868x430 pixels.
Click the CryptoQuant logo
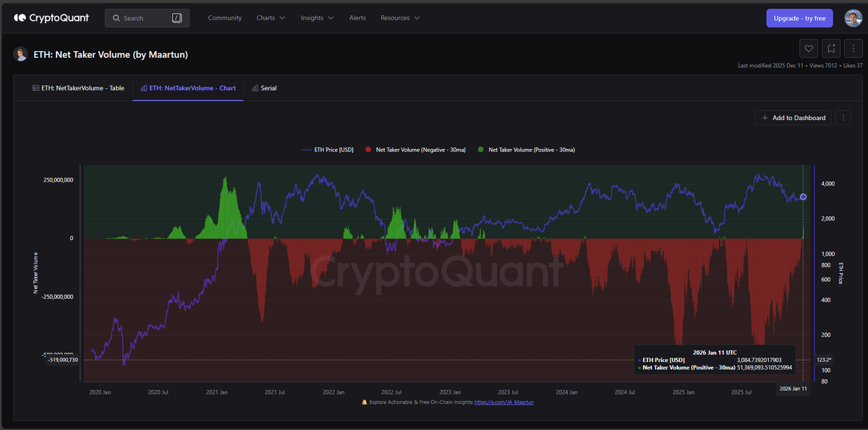coord(51,18)
